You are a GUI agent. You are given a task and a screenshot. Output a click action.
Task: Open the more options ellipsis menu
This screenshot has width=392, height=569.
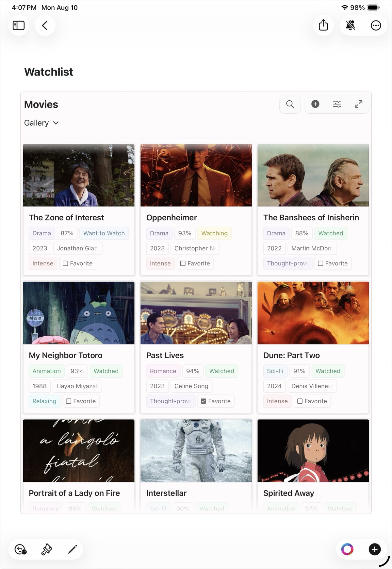[376, 25]
